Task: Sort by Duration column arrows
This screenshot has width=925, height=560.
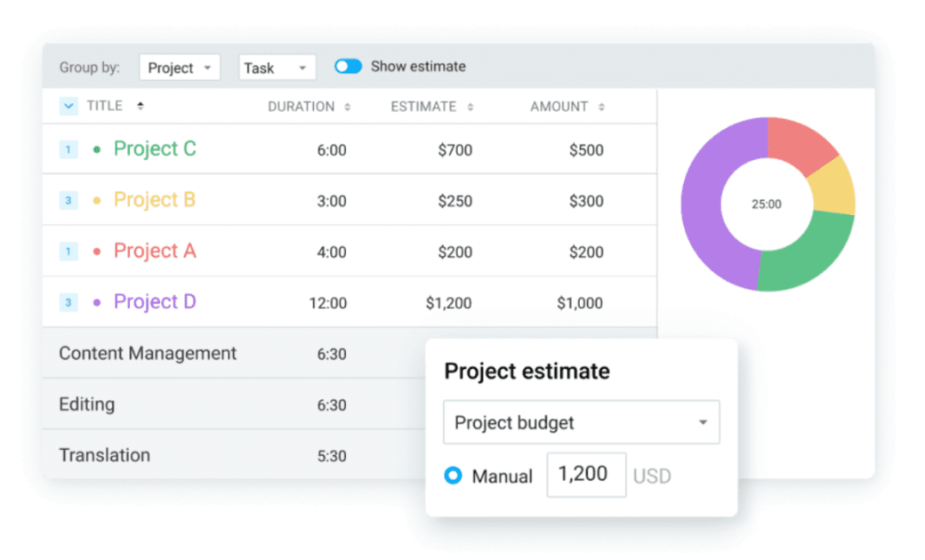Action: [x=348, y=108]
